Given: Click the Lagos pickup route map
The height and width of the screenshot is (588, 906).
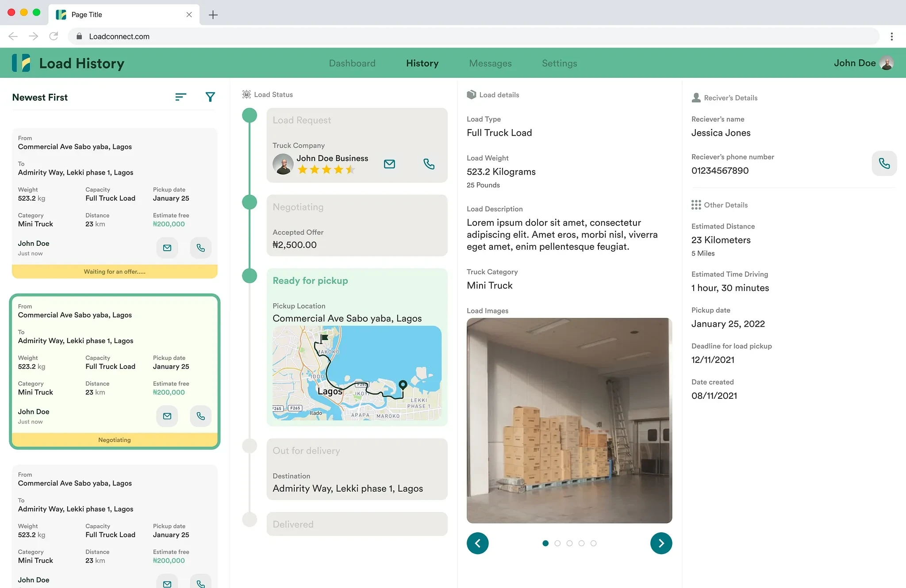Looking at the screenshot, I should click(357, 373).
